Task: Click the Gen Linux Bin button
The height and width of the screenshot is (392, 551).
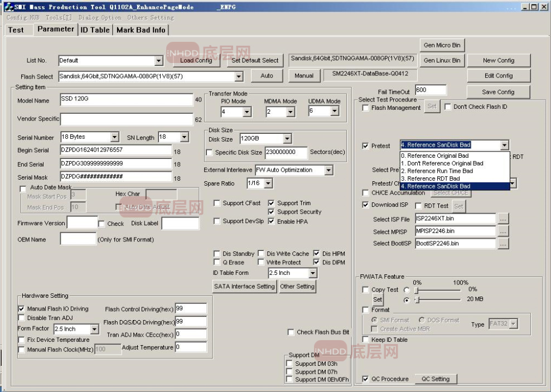Action: coord(442,60)
